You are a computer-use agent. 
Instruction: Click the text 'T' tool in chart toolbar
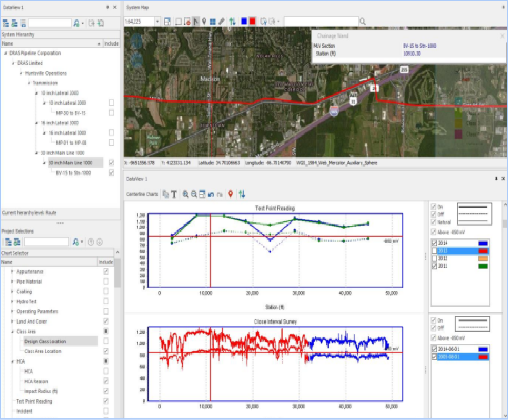(174, 194)
